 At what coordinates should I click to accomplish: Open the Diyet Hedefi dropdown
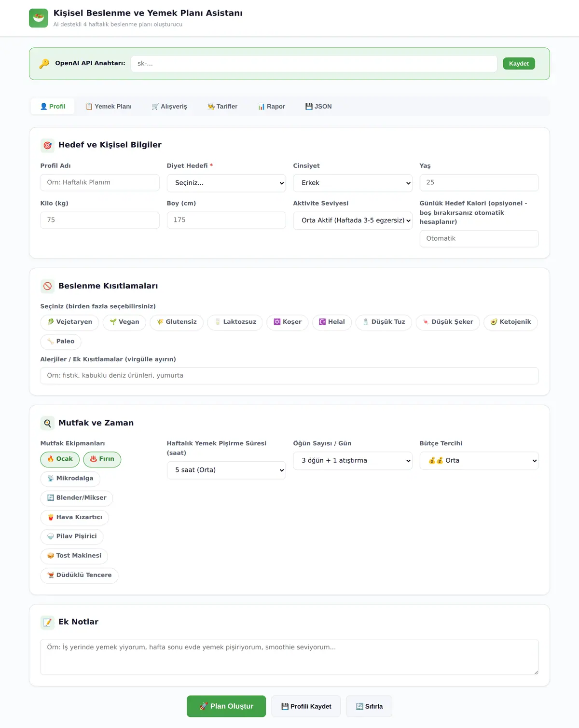(x=226, y=183)
